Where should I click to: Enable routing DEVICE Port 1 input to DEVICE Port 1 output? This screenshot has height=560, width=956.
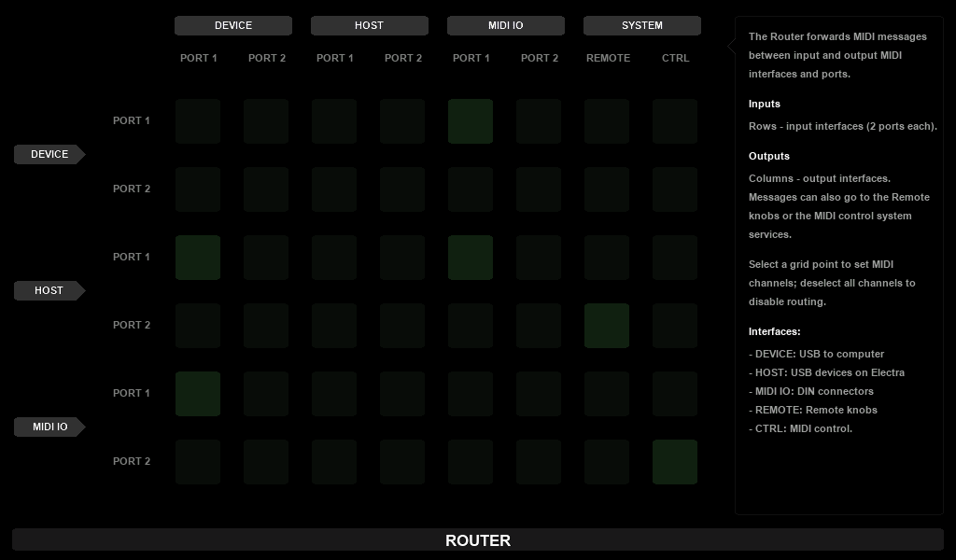click(x=198, y=121)
